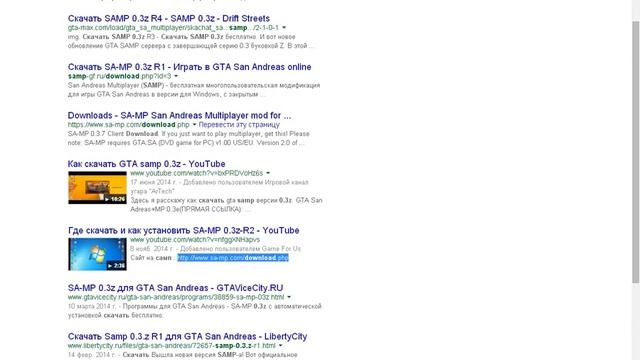Image resolution: width=640 pixels, height=360 pixels.
Task: Open 'Где скачать и как установить SA-MP 0.3z-R2' result
Action: coord(184,230)
